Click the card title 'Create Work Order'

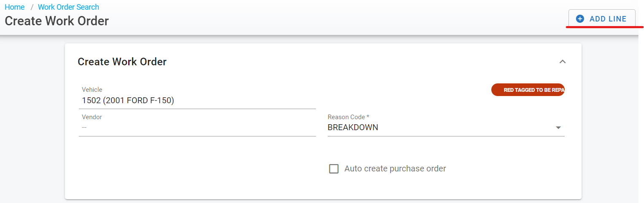[122, 62]
